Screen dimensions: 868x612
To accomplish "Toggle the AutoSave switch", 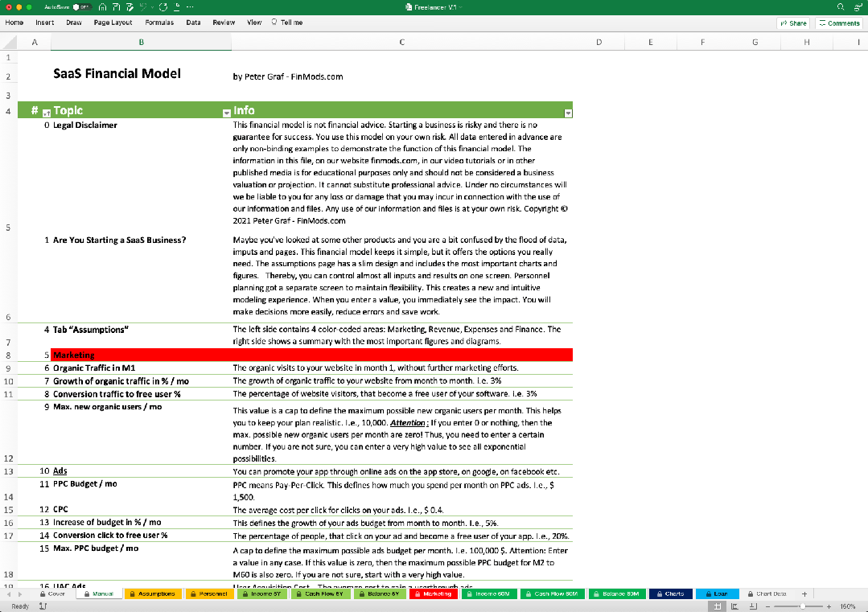I will tap(82, 7).
